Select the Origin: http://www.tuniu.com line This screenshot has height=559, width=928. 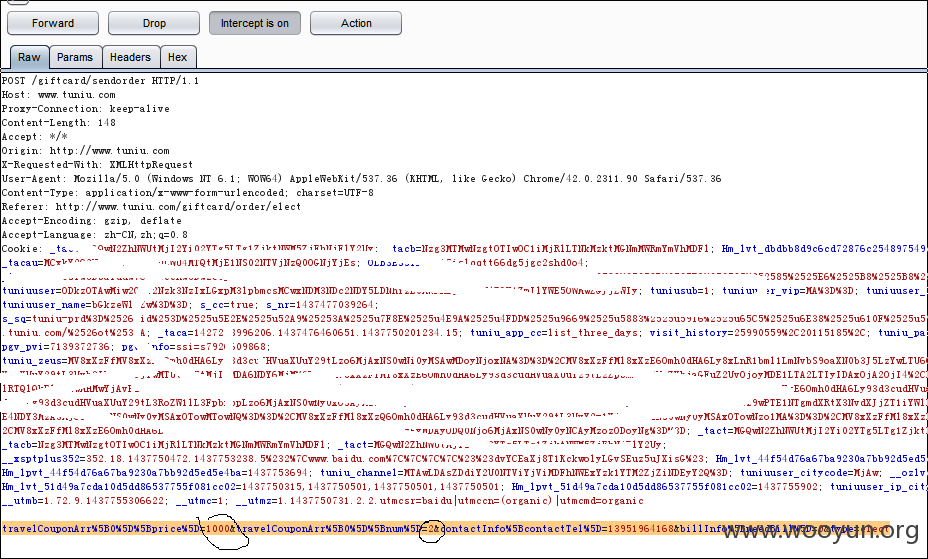pos(86,151)
